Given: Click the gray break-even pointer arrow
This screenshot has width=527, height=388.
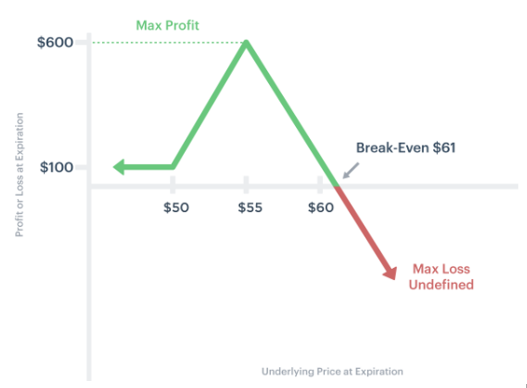Looking at the screenshot, I should pyautogui.click(x=351, y=171).
